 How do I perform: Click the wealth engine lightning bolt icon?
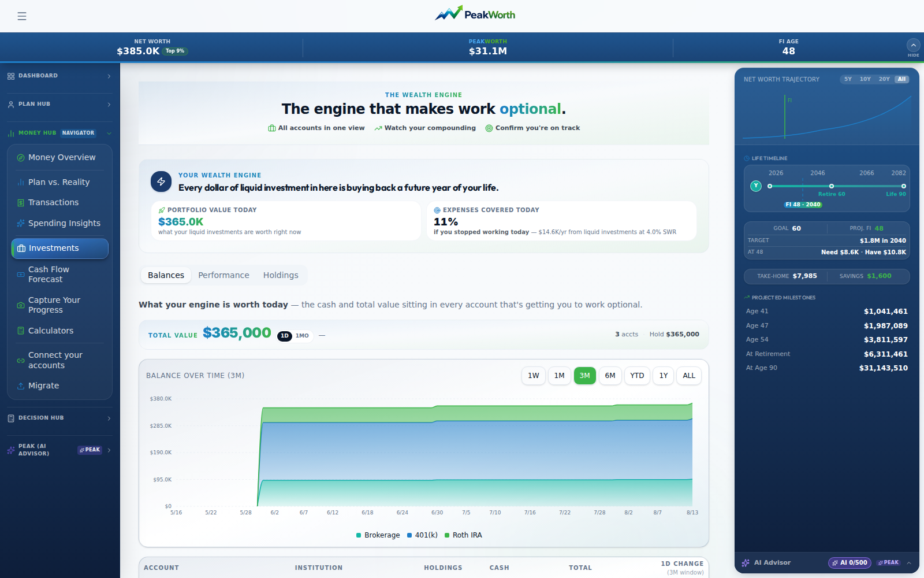pyautogui.click(x=161, y=181)
